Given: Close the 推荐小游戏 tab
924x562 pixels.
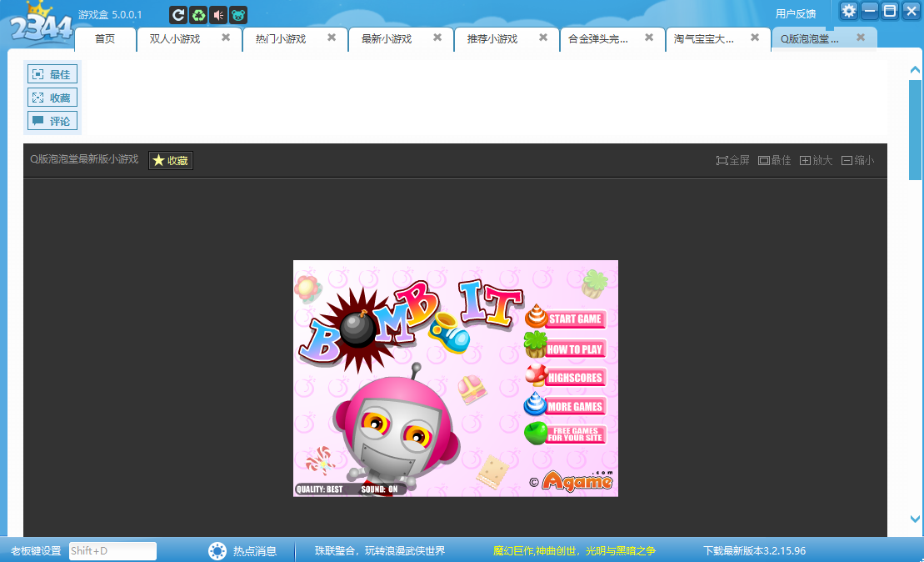Looking at the screenshot, I should point(543,38).
